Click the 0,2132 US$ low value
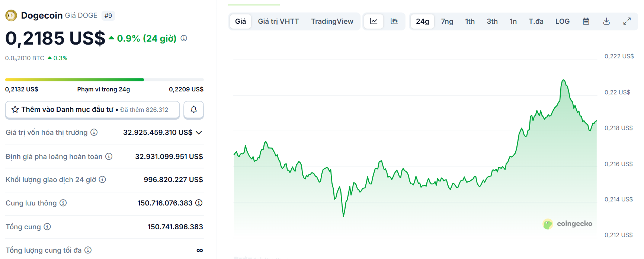The height and width of the screenshot is (259, 644). [22, 89]
